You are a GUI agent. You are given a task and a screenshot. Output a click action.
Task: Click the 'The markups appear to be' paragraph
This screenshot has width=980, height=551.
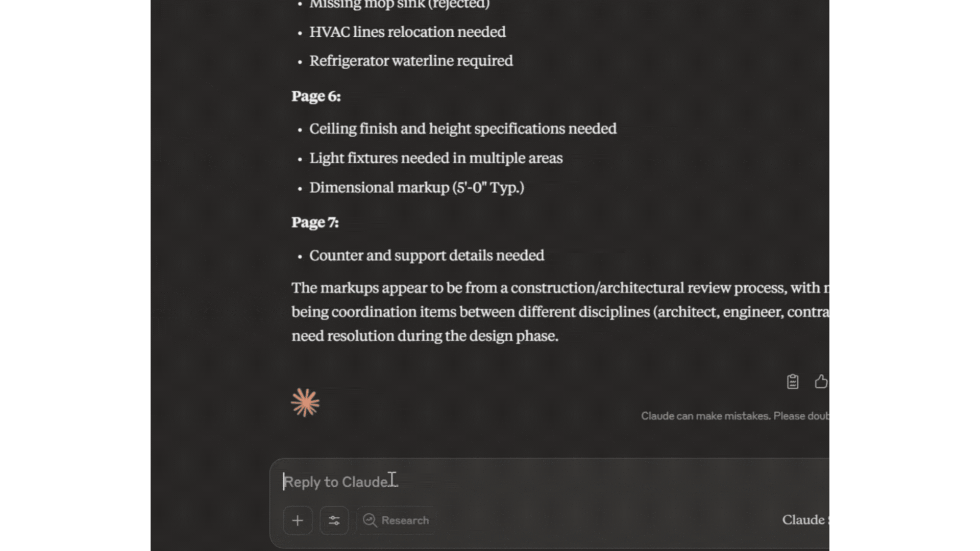[510, 312]
